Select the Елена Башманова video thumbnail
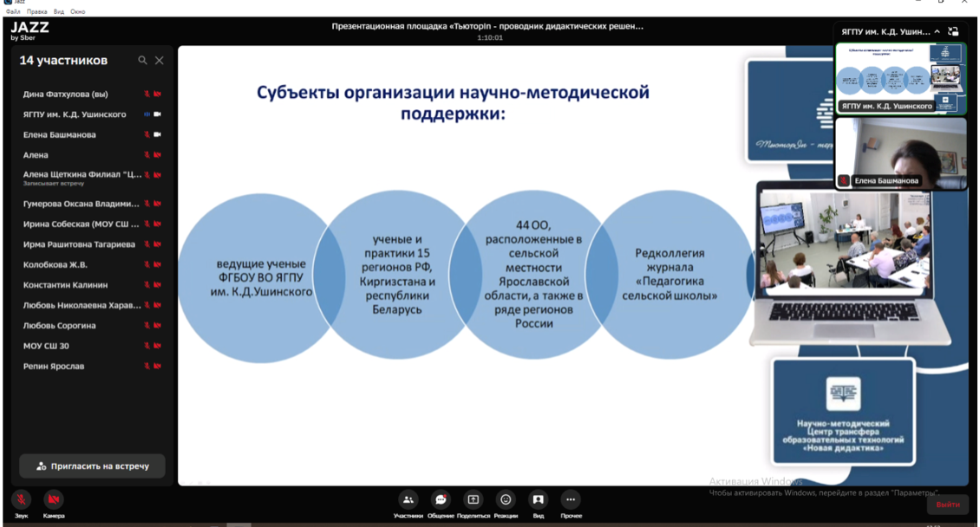The image size is (980, 527). coord(900,153)
